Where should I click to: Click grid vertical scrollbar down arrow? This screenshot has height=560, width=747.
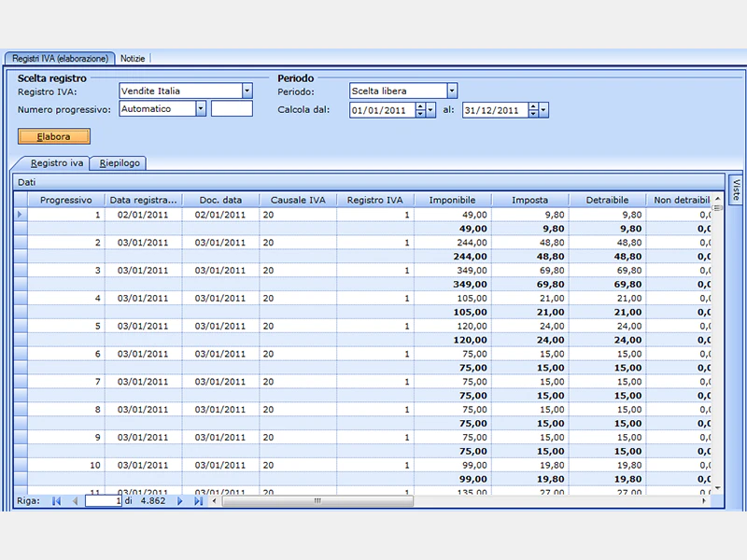click(x=717, y=488)
